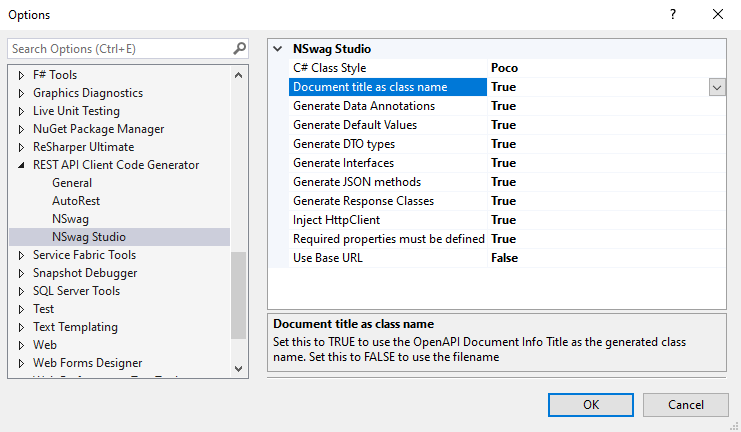
Task: Open the help question mark button
Action: click(673, 14)
